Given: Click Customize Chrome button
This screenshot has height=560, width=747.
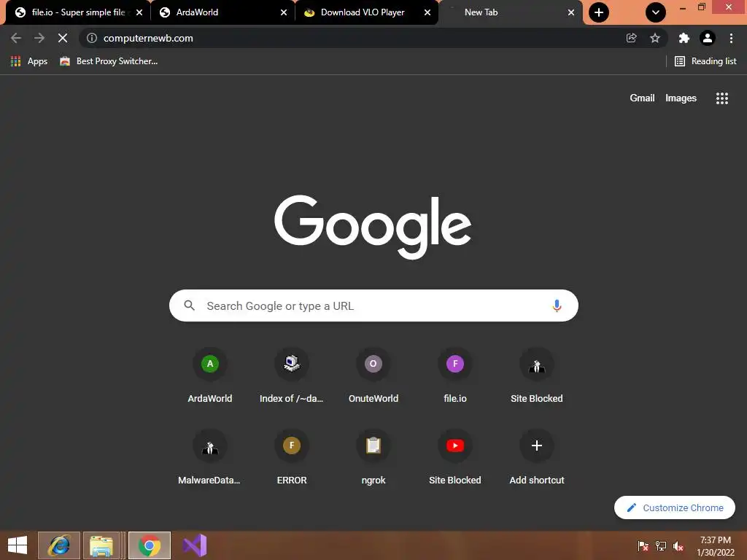Looking at the screenshot, I should [674, 507].
